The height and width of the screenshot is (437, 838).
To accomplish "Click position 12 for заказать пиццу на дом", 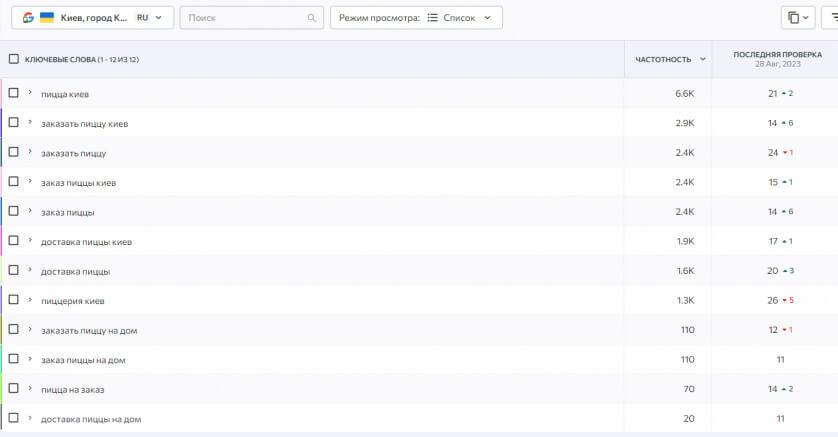I will click(773, 330).
